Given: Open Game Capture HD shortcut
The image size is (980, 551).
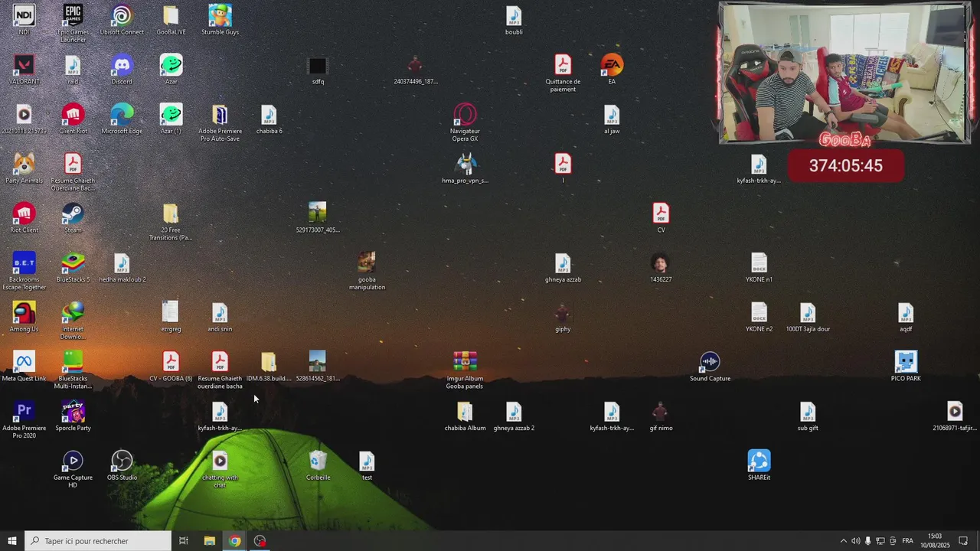Looking at the screenshot, I should [73, 462].
